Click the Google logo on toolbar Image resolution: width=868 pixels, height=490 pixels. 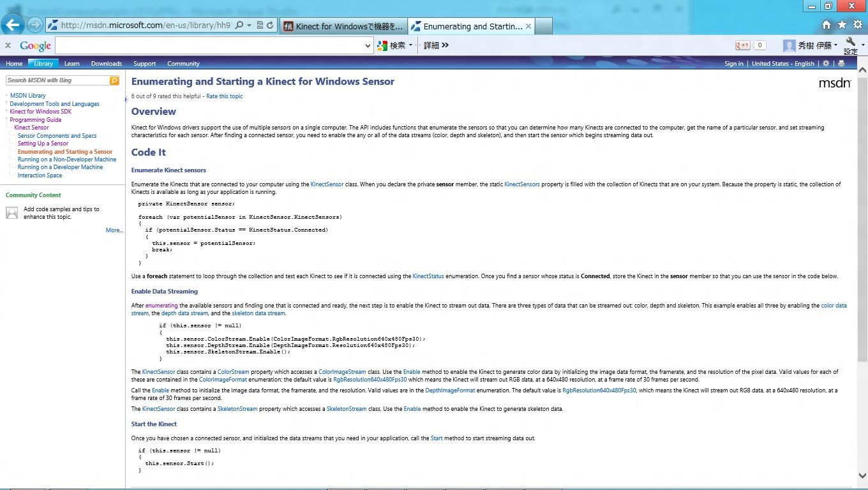(x=35, y=45)
